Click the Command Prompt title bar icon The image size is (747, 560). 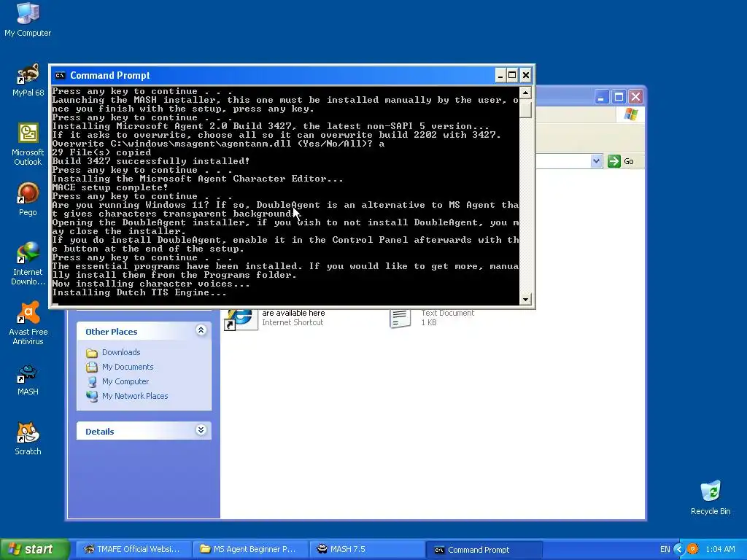[60, 75]
